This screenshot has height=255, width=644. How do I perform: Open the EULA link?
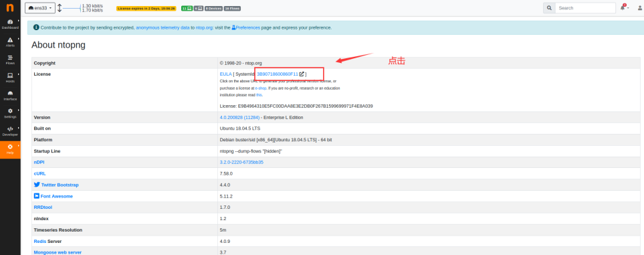pos(225,74)
